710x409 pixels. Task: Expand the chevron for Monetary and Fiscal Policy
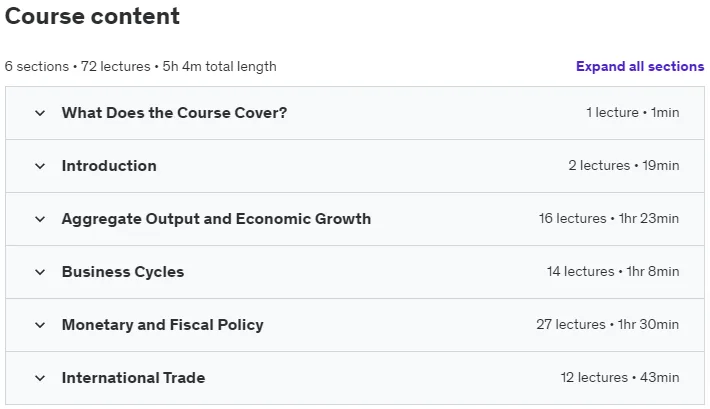pyautogui.click(x=40, y=325)
